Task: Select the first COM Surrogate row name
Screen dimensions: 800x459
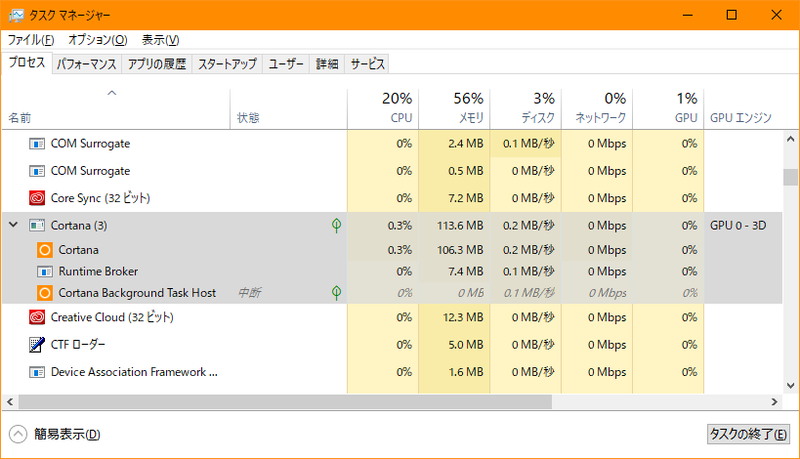Action: (x=90, y=144)
